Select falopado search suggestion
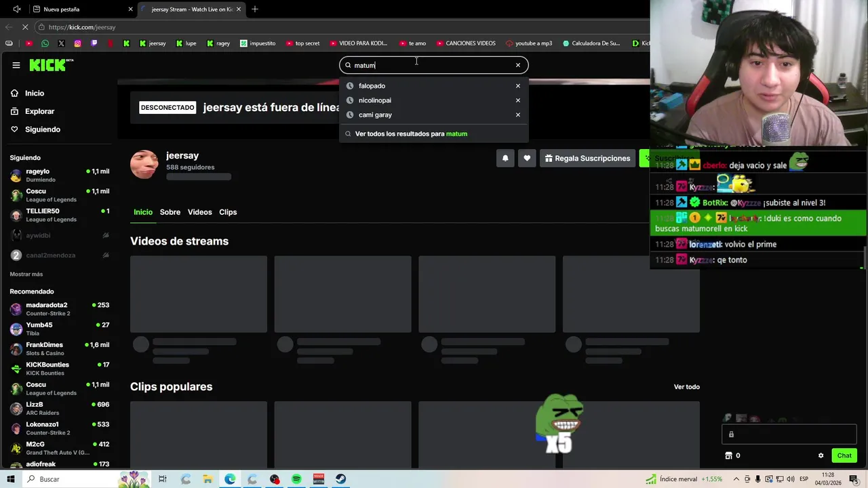868x488 pixels. point(372,86)
